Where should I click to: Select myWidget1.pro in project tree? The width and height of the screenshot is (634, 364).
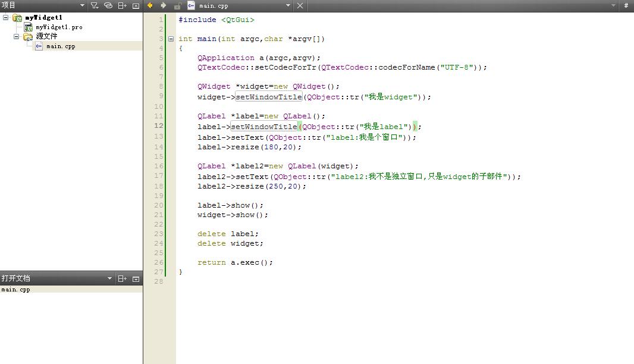(x=59, y=27)
